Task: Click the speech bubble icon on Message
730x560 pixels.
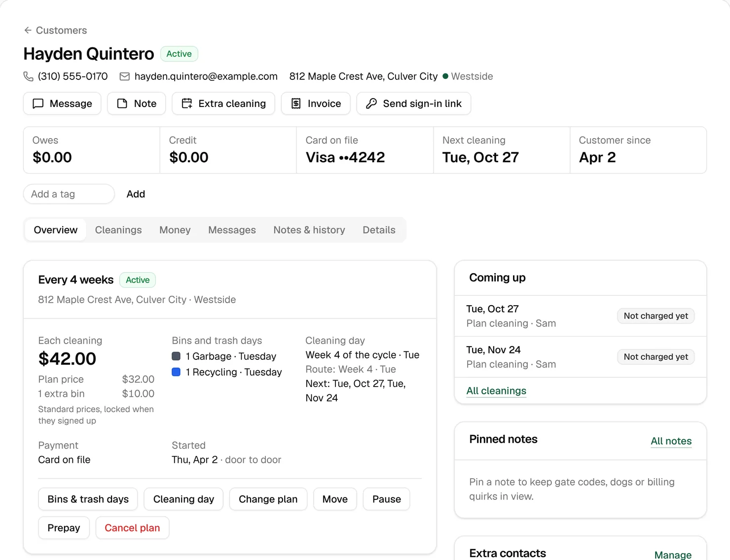Action: pos(38,104)
